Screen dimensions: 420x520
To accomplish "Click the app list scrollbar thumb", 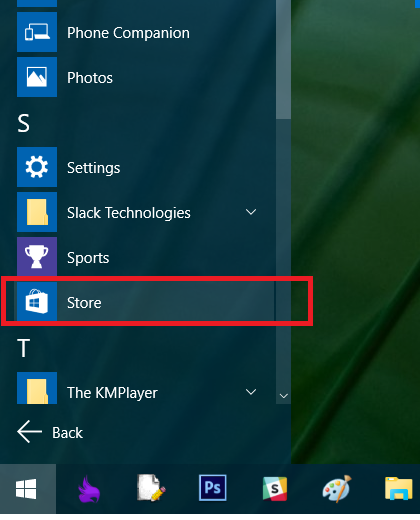I will coord(284,59).
